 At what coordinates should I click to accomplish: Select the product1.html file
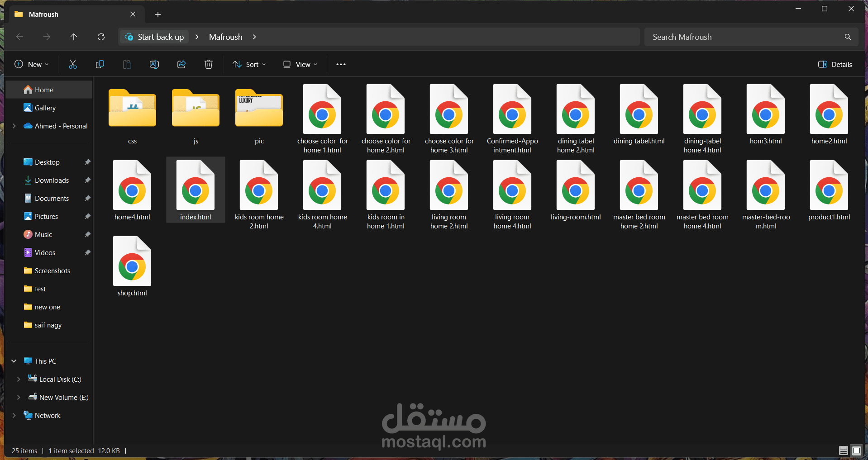829,190
